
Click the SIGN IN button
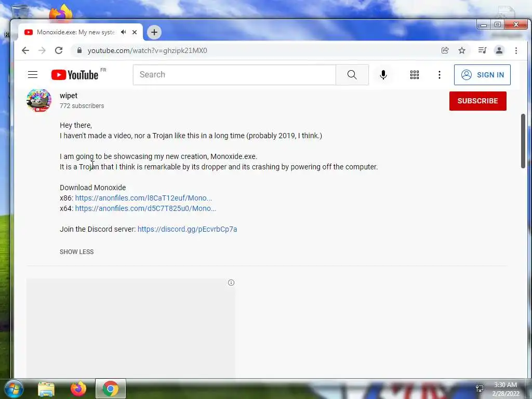pyautogui.click(x=482, y=75)
